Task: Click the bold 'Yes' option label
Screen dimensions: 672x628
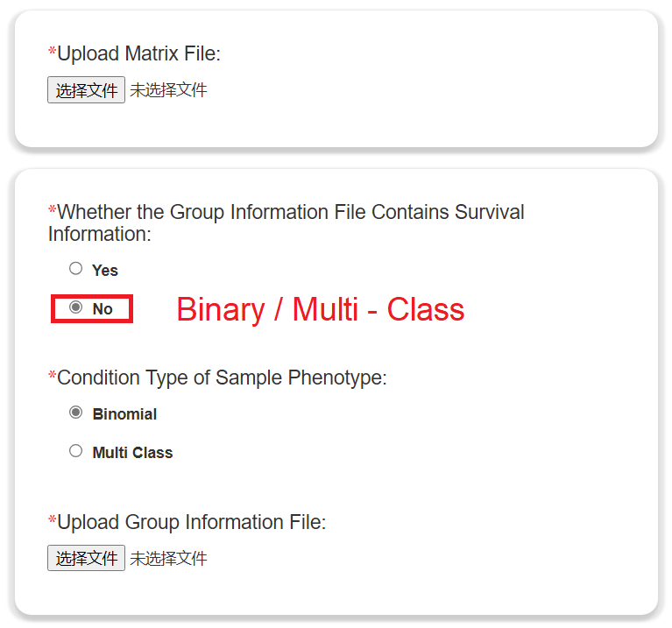Action: point(105,271)
